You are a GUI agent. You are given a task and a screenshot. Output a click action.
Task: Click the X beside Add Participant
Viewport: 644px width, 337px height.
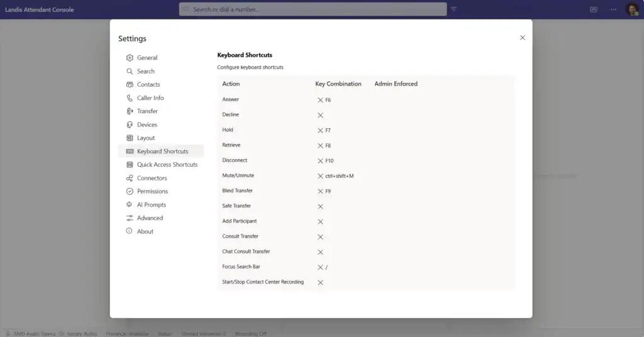(x=320, y=222)
